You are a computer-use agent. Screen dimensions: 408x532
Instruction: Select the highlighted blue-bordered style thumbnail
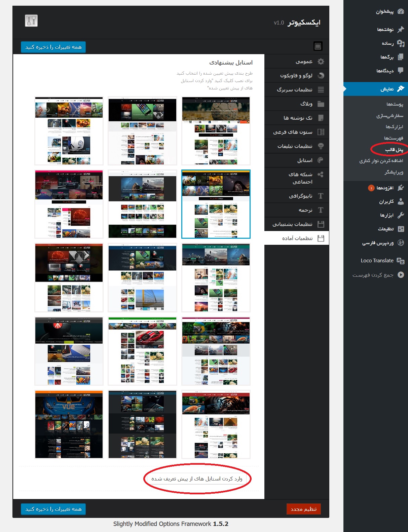tap(216, 204)
